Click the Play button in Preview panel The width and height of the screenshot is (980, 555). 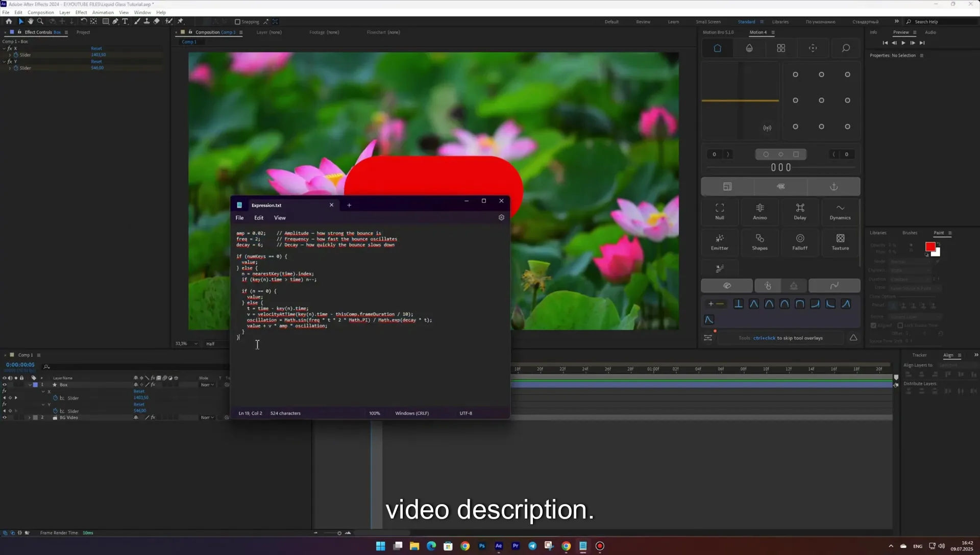903,43
